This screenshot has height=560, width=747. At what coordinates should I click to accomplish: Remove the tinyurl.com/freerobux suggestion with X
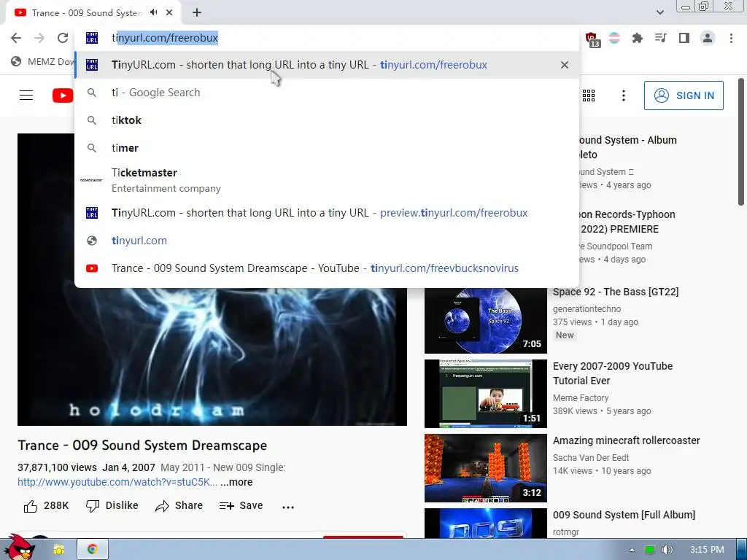point(565,65)
